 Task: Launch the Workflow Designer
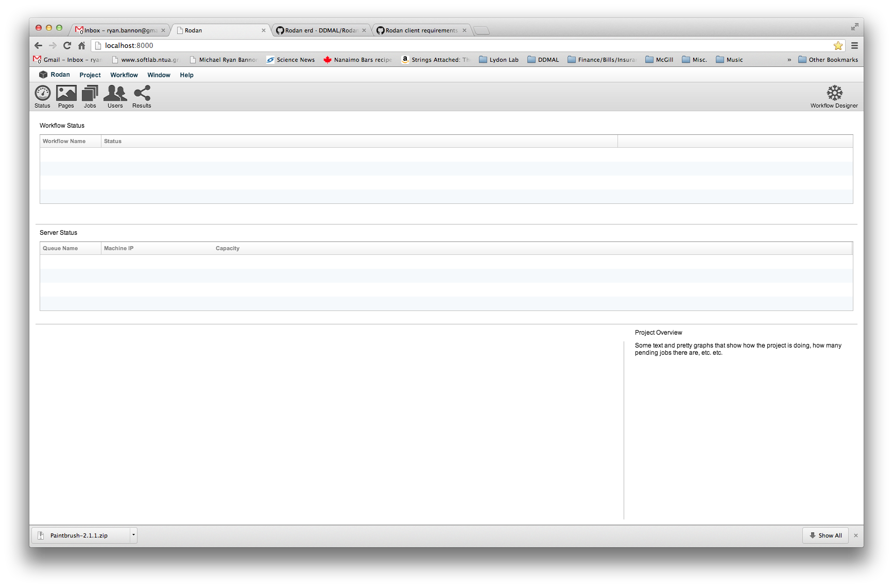click(834, 96)
